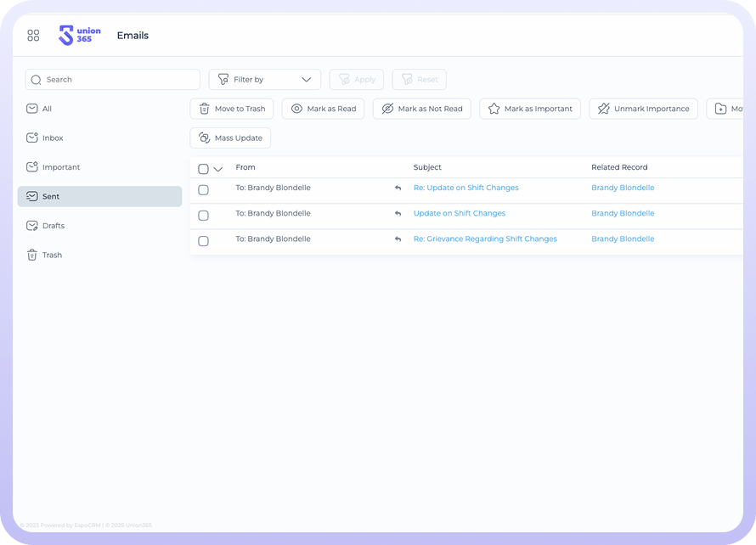Screen dimensions: 756x545
Task: Click reply arrow icon beside Update on Shift Changes
Action: (x=398, y=214)
